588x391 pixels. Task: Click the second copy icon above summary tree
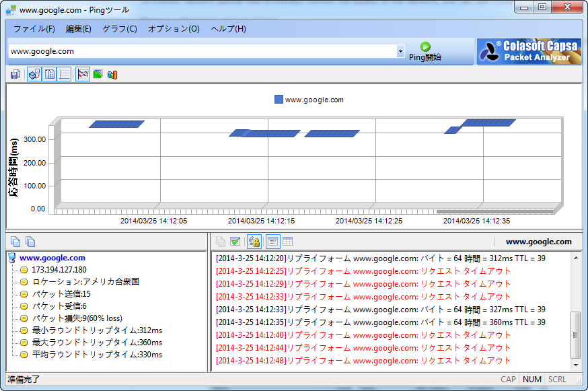[30, 242]
